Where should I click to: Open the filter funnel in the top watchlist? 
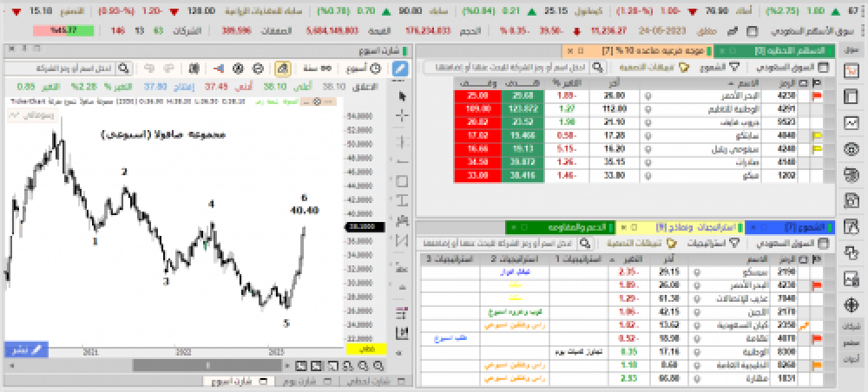pos(734,67)
